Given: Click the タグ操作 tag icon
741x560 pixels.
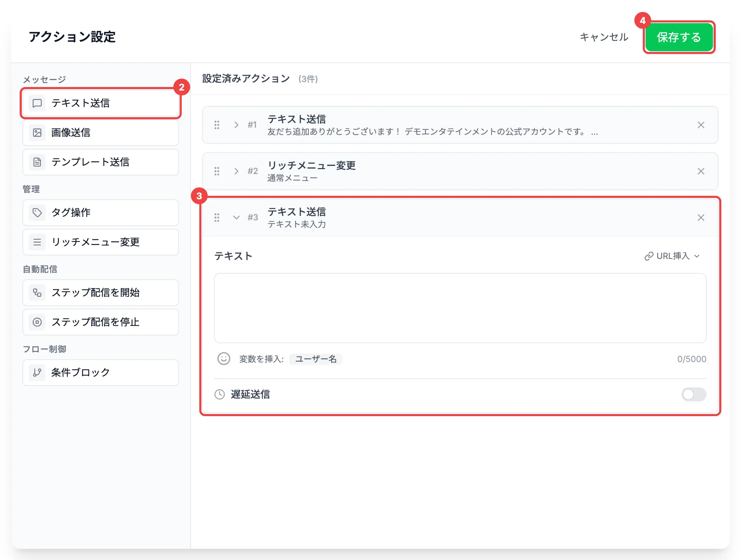Looking at the screenshot, I should click(37, 213).
